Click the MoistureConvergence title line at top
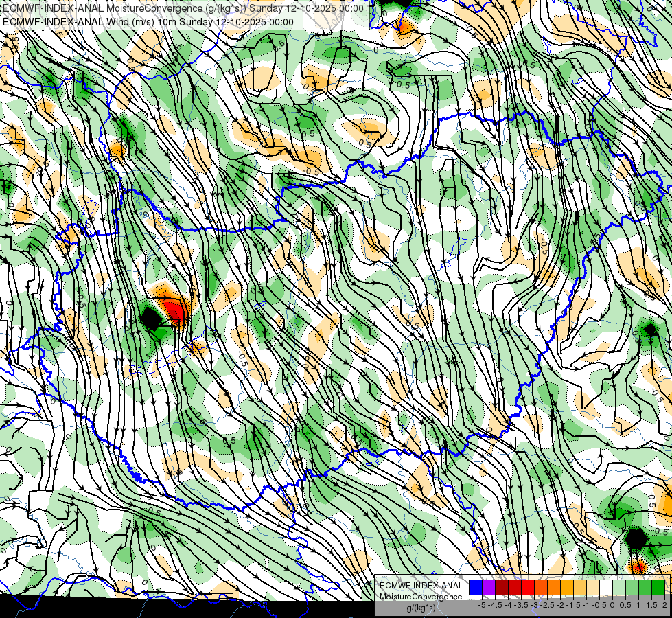 pyautogui.click(x=183, y=8)
